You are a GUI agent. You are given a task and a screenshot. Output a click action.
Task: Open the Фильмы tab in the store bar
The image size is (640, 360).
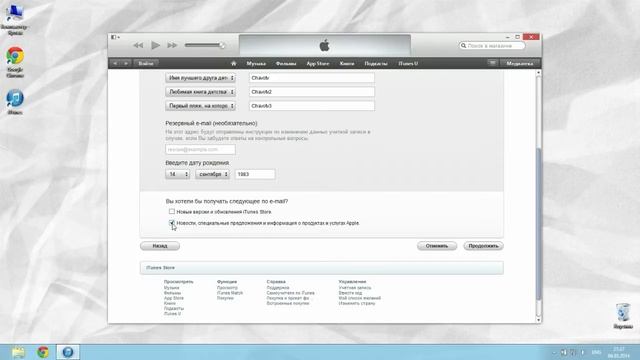tap(286, 63)
